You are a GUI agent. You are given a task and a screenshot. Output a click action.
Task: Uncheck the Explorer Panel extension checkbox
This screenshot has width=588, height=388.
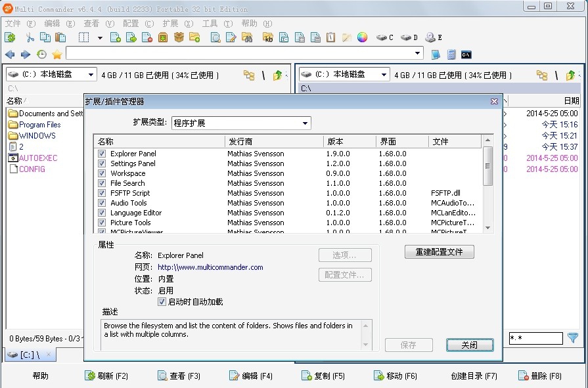click(x=102, y=154)
